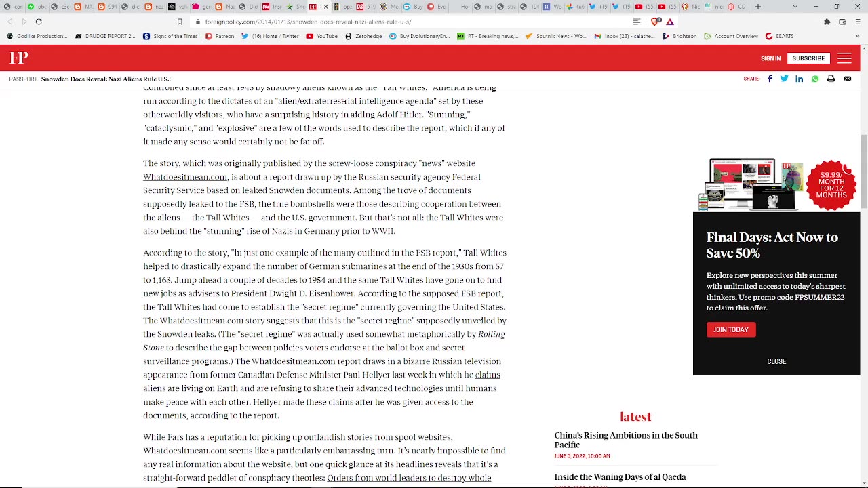This screenshot has height=488, width=868.
Task: Open the RT Breaking news bookmark
Action: pos(488,36)
